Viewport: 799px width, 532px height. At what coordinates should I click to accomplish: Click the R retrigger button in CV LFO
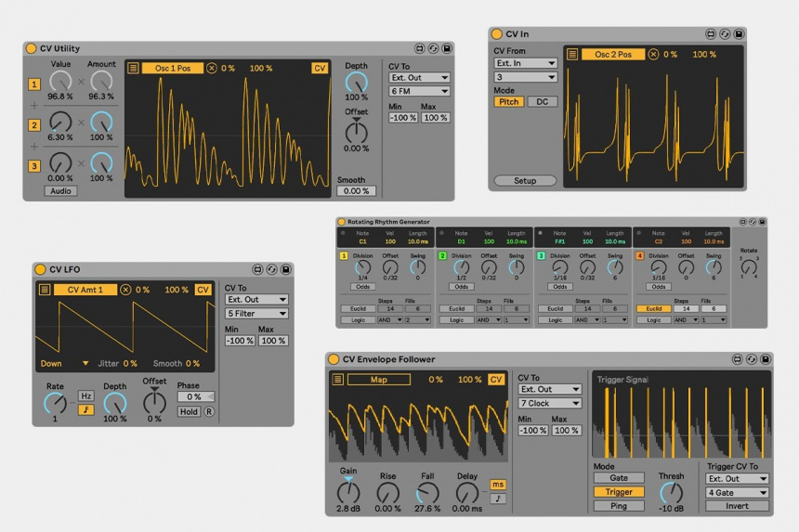(x=209, y=411)
